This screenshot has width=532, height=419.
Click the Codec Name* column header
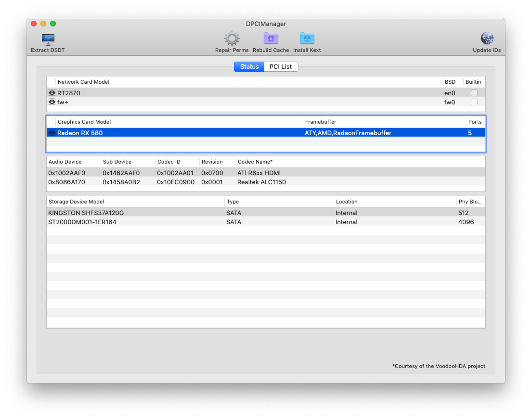[360, 162]
